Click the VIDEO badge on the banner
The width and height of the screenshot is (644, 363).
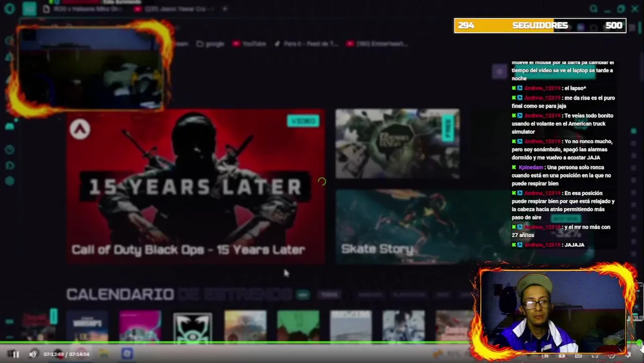(303, 121)
